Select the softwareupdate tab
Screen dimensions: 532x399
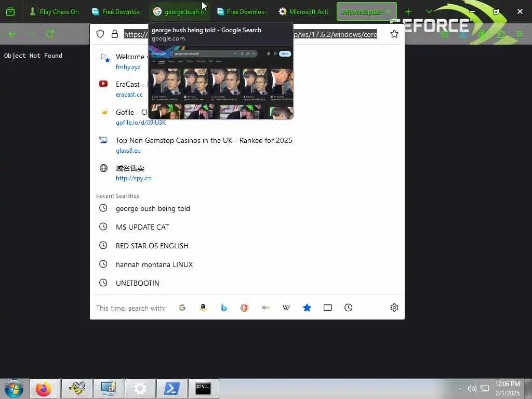tap(362, 12)
